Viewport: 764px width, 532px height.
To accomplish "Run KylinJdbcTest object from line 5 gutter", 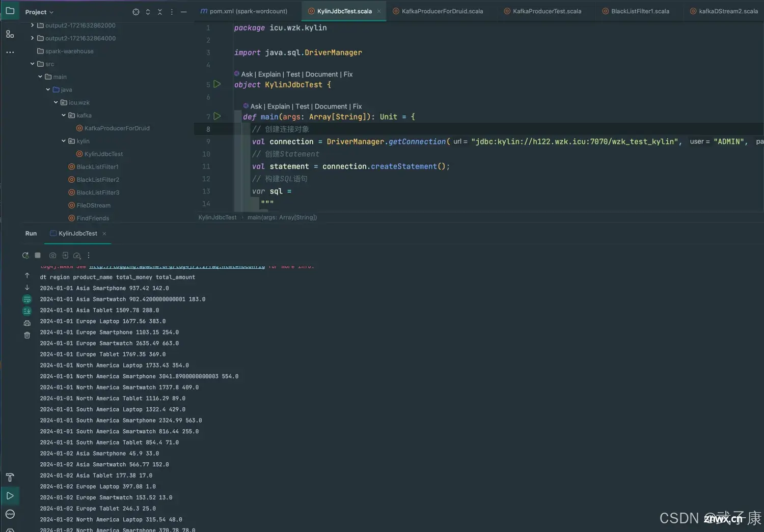I will pyautogui.click(x=217, y=84).
